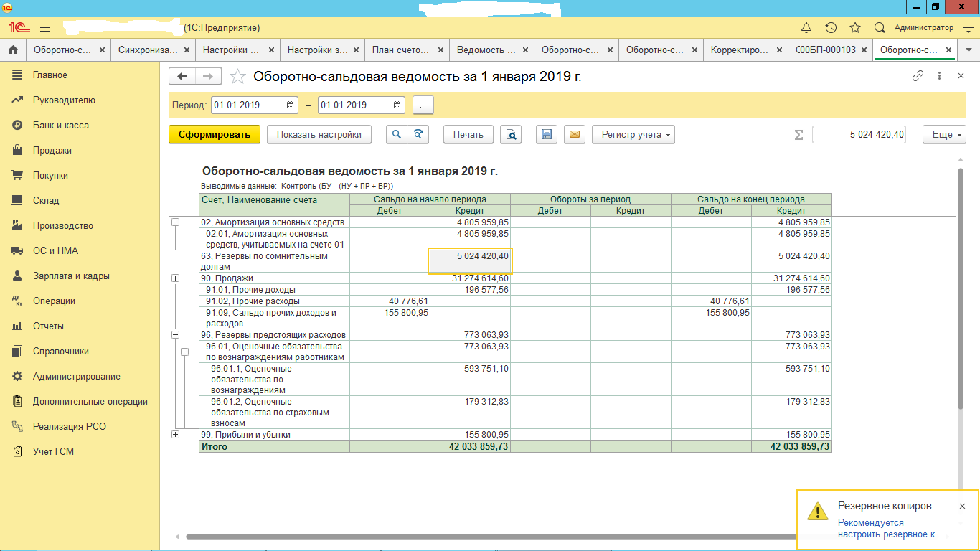Screen dimensions: 980x551
Task: Navigate back with left arrow
Action: [182, 76]
